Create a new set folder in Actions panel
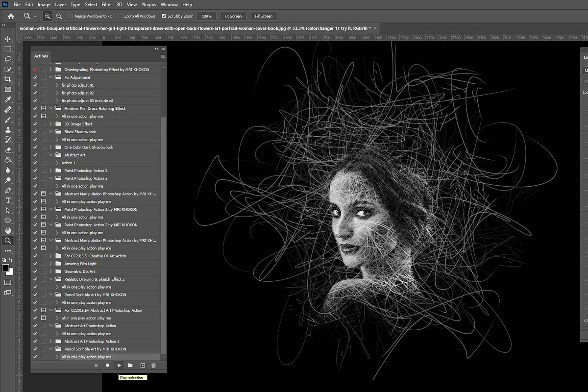 130,366
